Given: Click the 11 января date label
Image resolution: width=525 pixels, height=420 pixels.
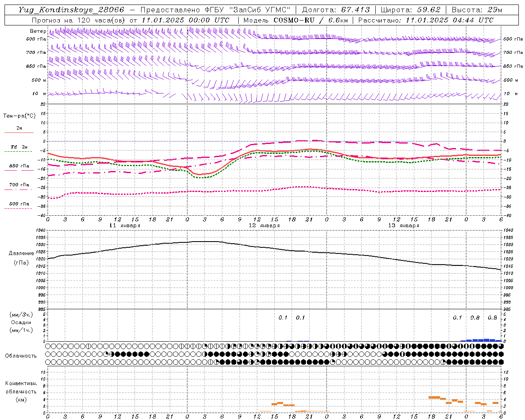Looking at the screenshot, I should [x=125, y=226].
